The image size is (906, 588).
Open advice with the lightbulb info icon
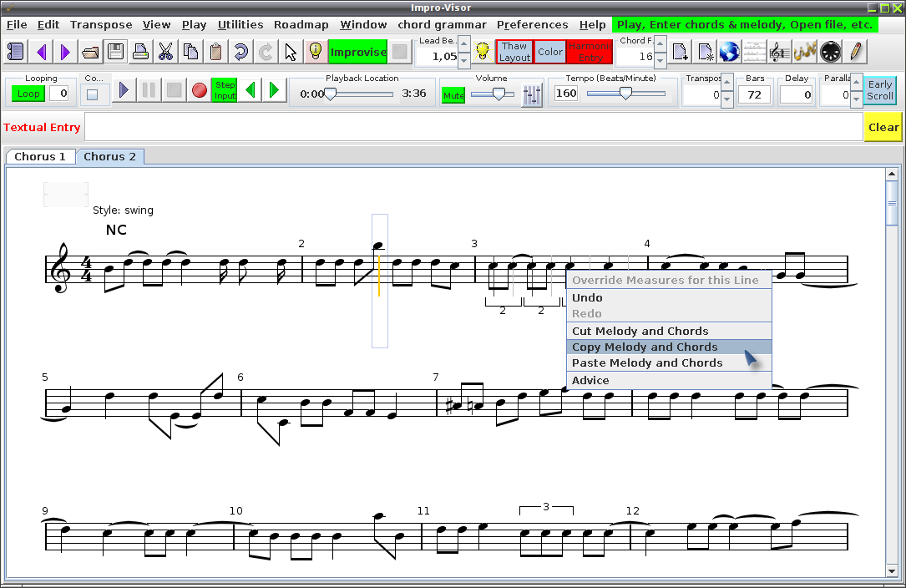315,52
